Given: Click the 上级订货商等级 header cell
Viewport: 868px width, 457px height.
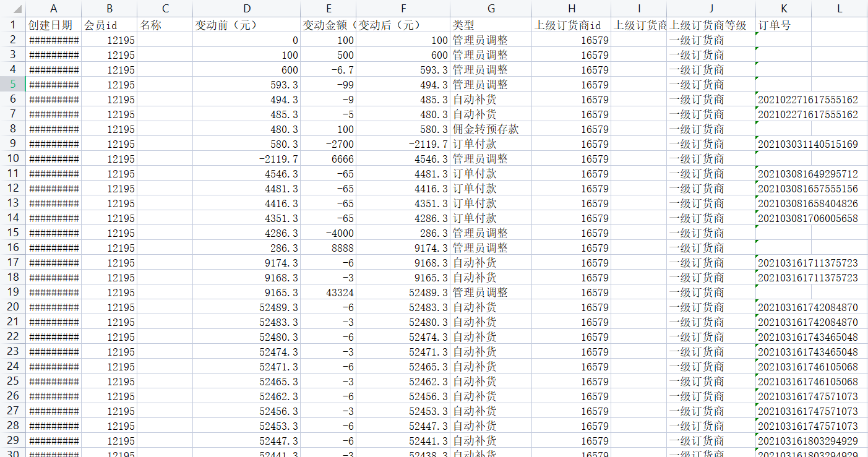Looking at the screenshot, I should pyautogui.click(x=711, y=25).
